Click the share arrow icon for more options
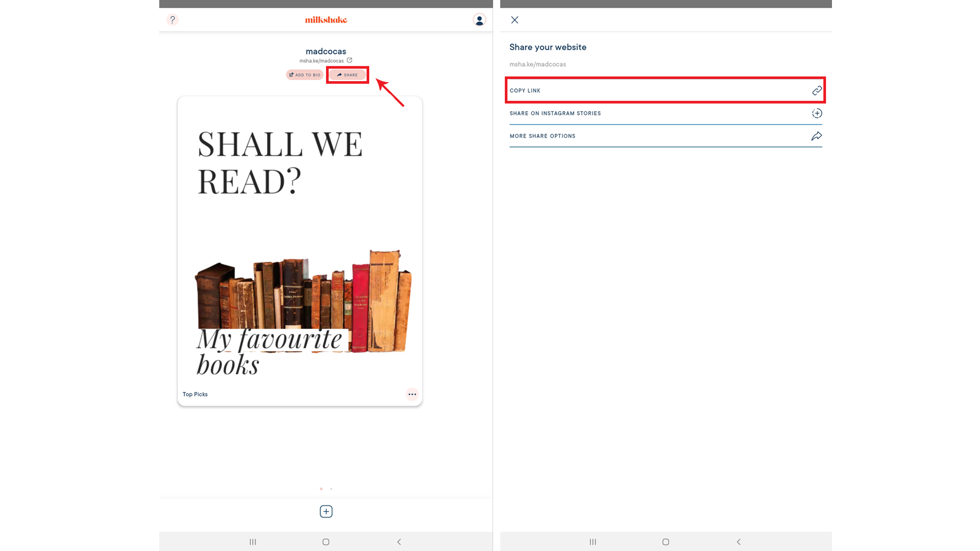Viewport: 980px width, 551px height. click(817, 136)
